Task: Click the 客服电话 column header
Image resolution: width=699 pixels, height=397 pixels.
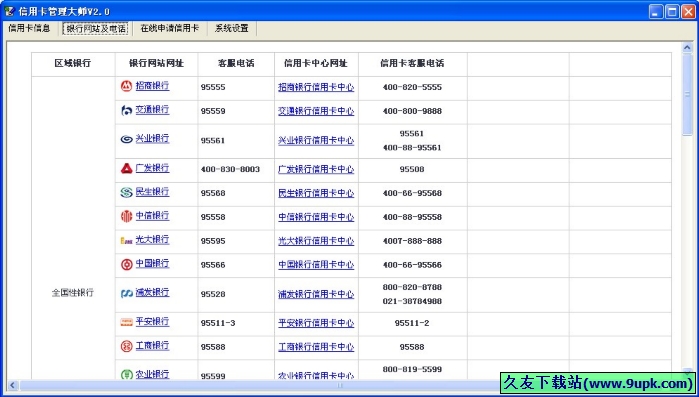Action: (x=236, y=64)
